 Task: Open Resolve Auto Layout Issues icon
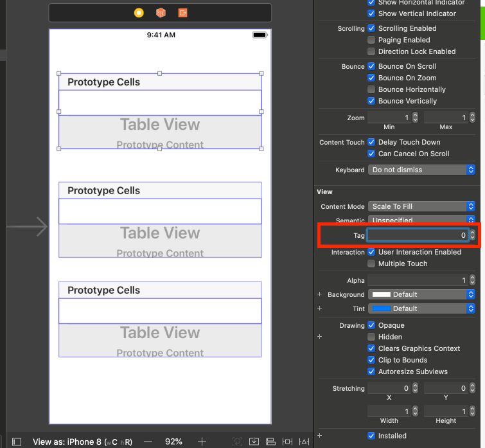304,442
